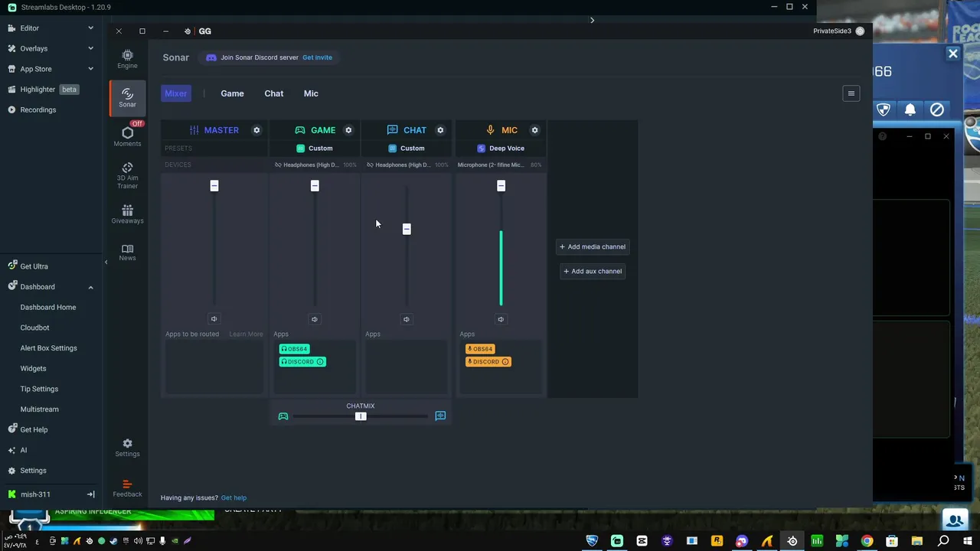Open File Explorer from the taskbar
This screenshot has width=980, height=551.
[x=917, y=541]
